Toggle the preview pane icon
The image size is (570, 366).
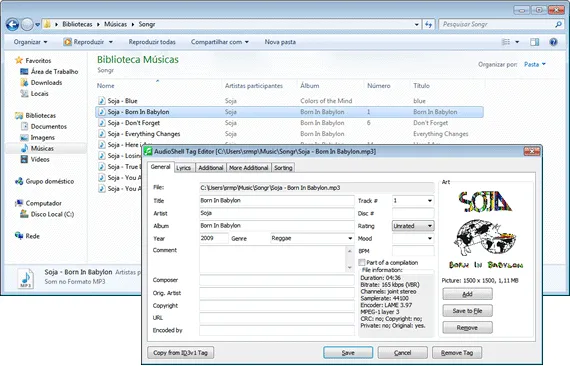point(534,42)
